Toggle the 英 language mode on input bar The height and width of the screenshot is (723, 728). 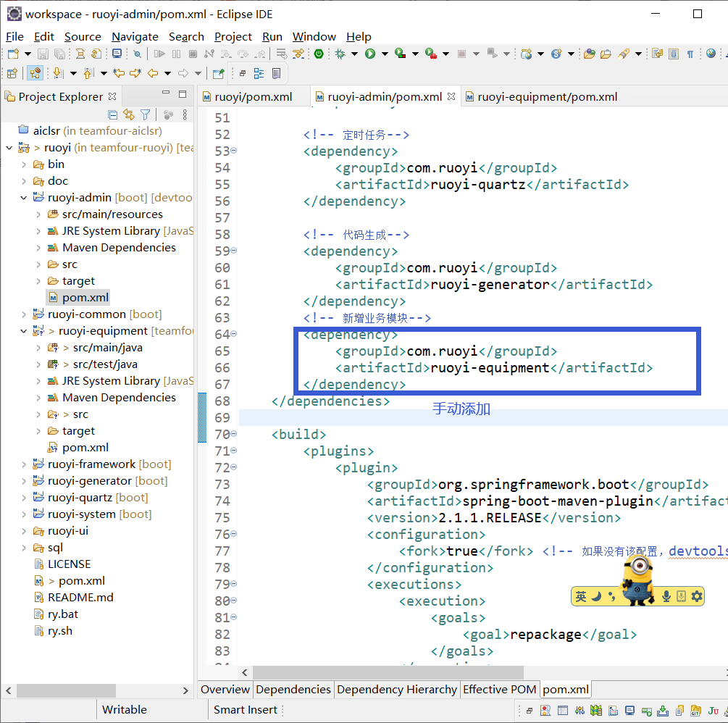pyautogui.click(x=581, y=596)
